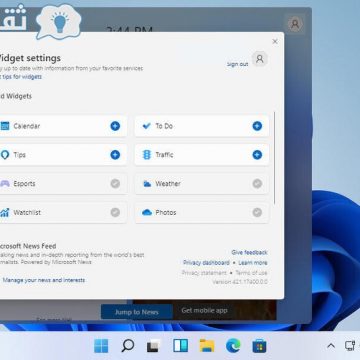Add the To Do widget with its plus button
360x360 pixels.
click(257, 126)
